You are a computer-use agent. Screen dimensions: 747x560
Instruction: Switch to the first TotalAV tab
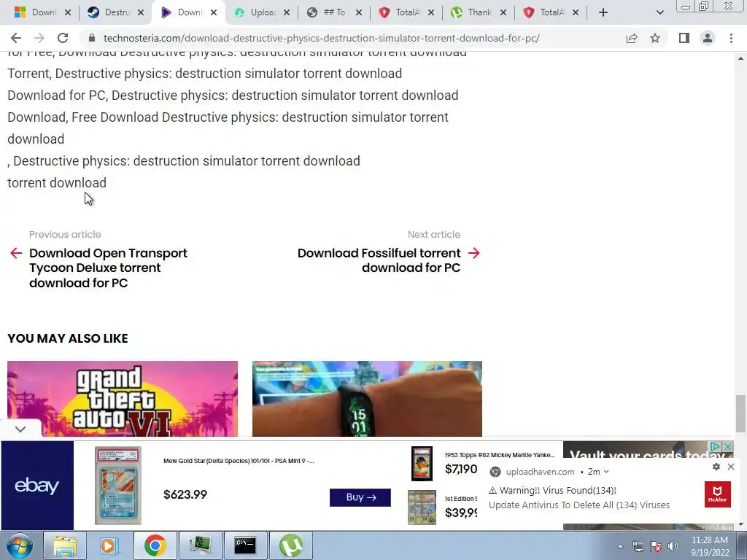401,12
